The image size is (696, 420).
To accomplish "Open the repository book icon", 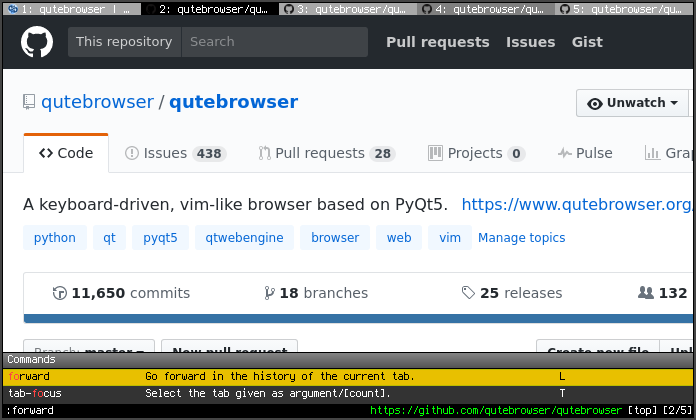I will [29, 102].
